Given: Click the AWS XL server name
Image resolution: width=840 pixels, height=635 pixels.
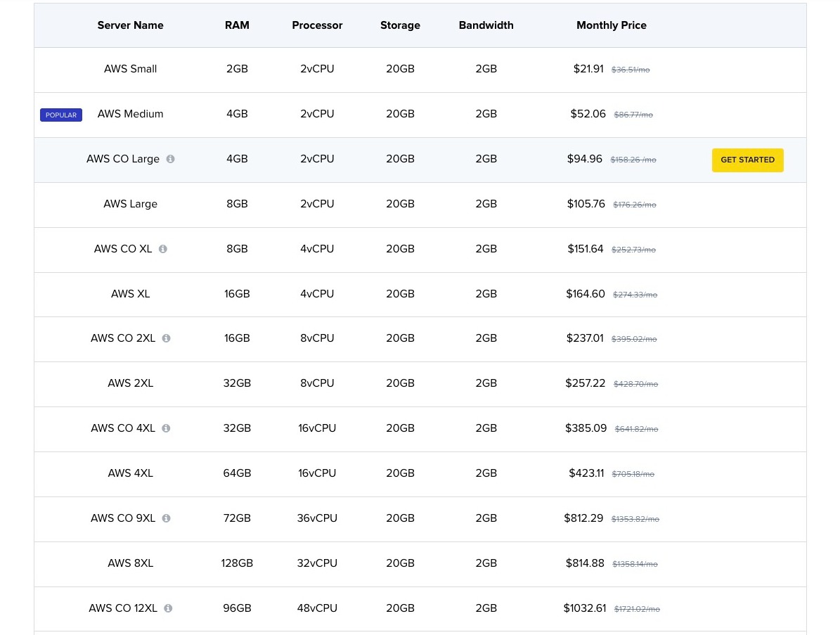Looking at the screenshot, I should [x=130, y=294].
